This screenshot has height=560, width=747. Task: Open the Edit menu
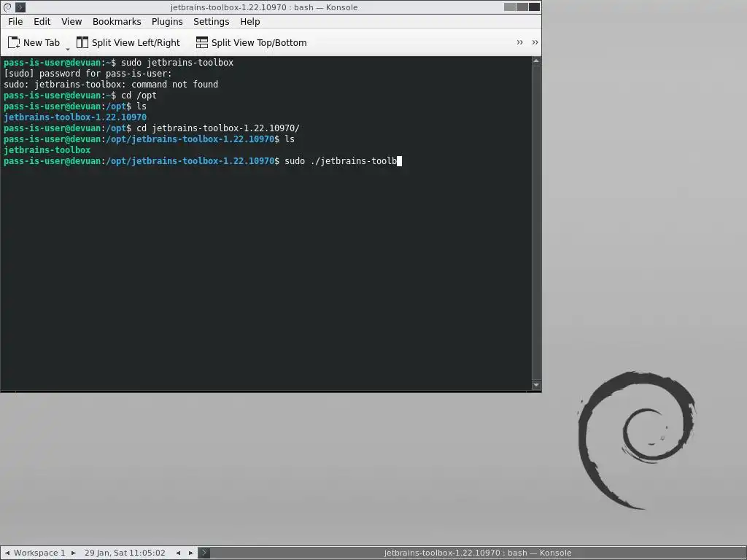(42, 21)
